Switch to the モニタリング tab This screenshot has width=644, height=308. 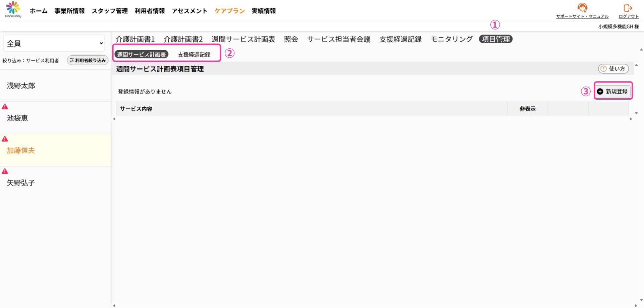click(451, 39)
